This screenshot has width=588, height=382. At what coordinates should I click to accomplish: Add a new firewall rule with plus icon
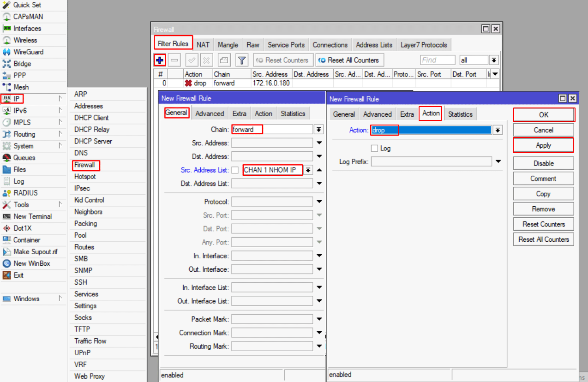(x=160, y=60)
